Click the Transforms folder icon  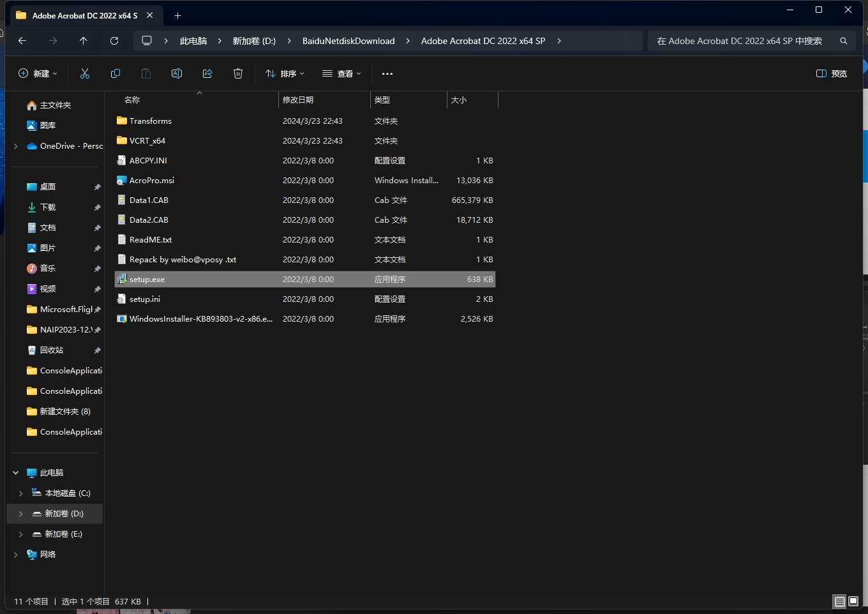pos(121,121)
